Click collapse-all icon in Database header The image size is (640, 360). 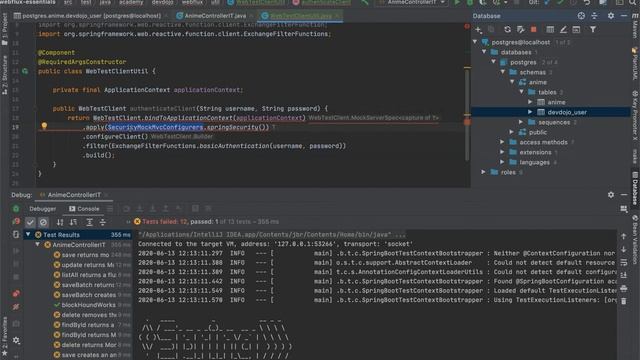point(595,16)
